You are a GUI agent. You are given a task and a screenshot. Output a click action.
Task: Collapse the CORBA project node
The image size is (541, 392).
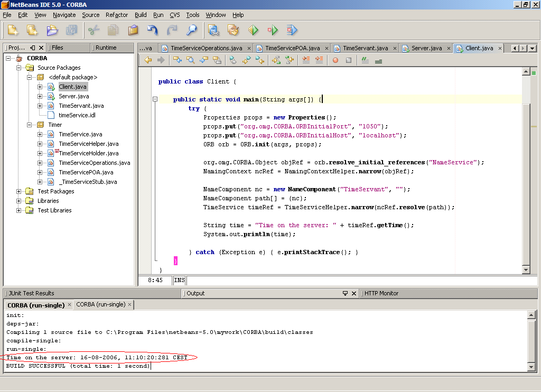pos(8,58)
